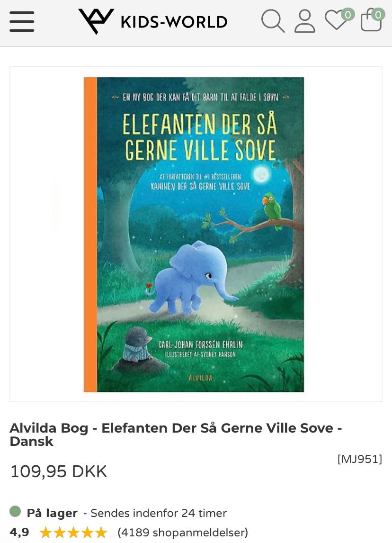Click the 4,9 rating score
The width and height of the screenshot is (392, 543).
click(x=19, y=532)
